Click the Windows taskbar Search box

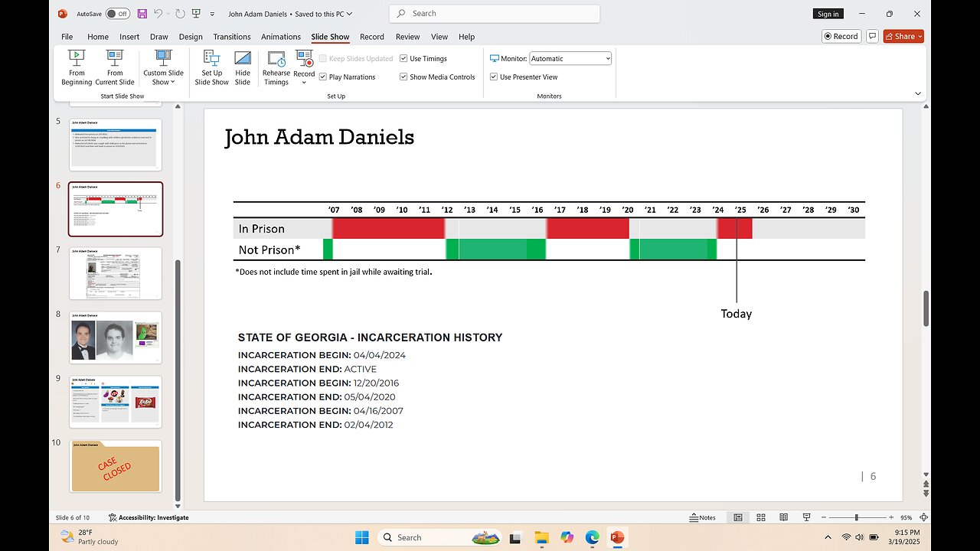coord(438,537)
